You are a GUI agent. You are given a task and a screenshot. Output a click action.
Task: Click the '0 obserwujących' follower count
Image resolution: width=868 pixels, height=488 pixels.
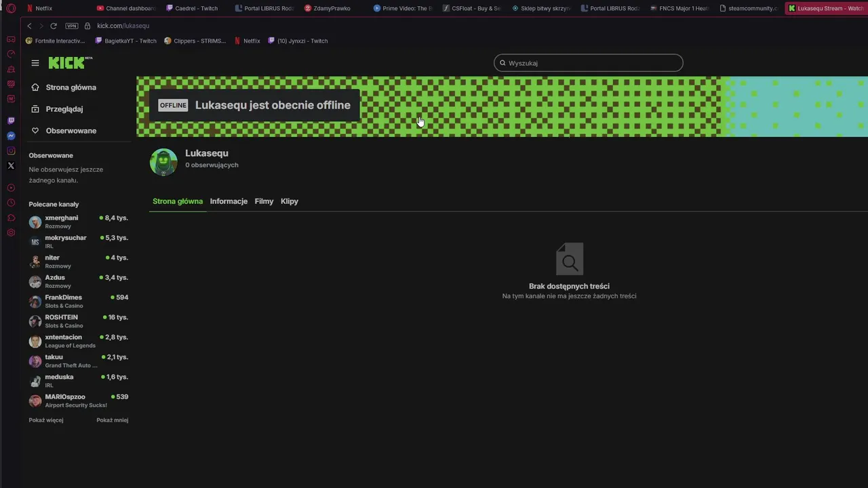(x=212, y=165)
